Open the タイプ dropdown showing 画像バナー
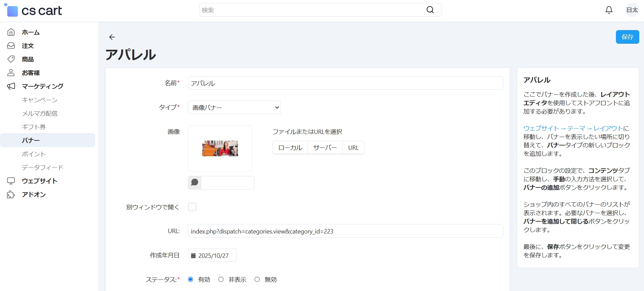This screenshot has height=291, width=644. click(234, 107)
